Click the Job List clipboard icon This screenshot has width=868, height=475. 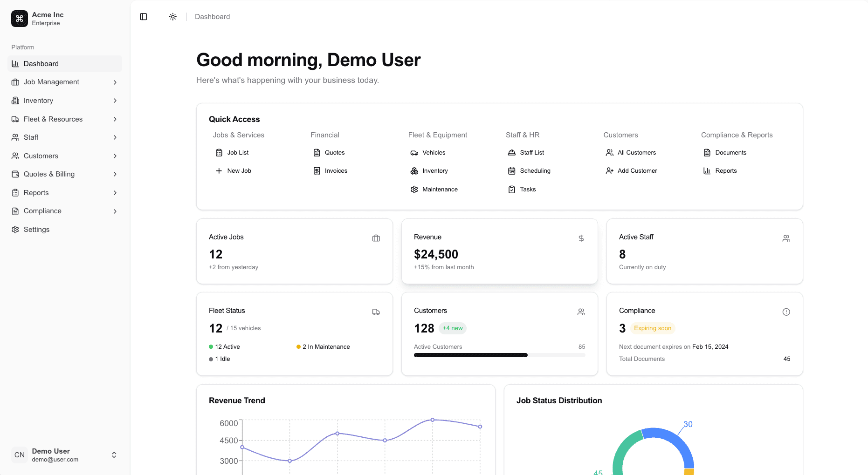[x=219, y=153]
